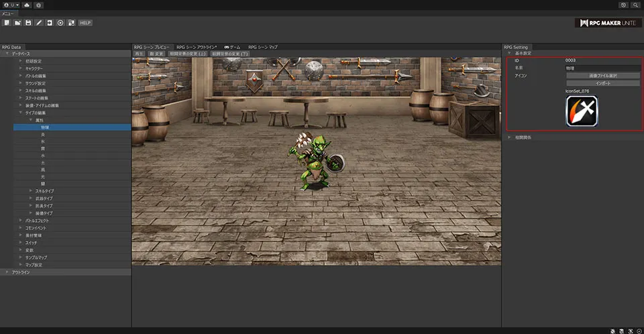Expand the 相関関係 section in RPG Setting

509,137
